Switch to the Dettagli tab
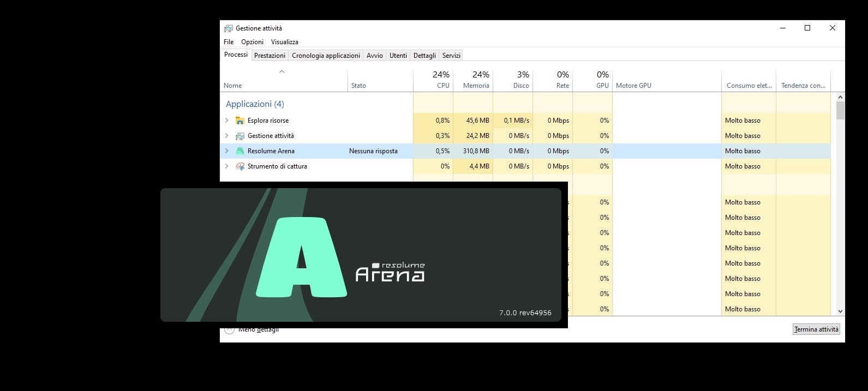Image resolution: width=868 pixels, height=391 pixels. (424, 56)
